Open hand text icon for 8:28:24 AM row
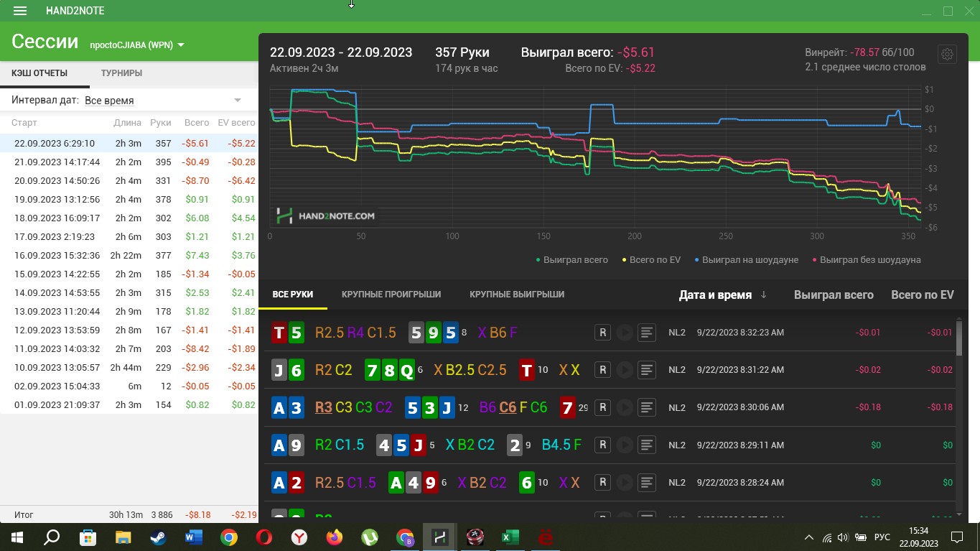Viewport: 980px width, 551px height. (647, 482)
